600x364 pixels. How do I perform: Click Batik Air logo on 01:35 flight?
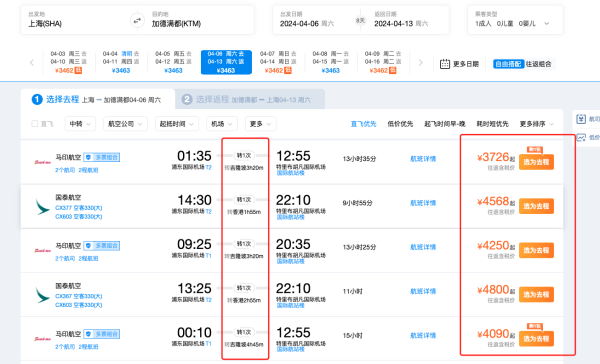pos(42,162)
